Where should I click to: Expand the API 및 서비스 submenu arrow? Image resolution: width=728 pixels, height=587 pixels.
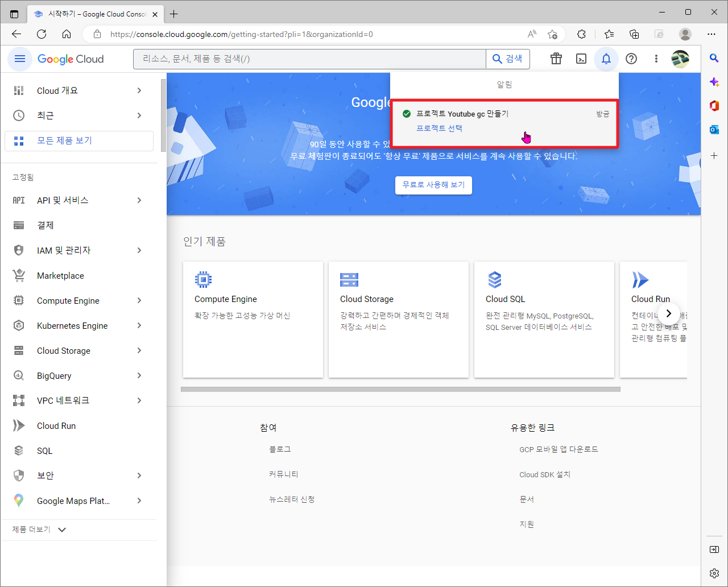point(139,200)
